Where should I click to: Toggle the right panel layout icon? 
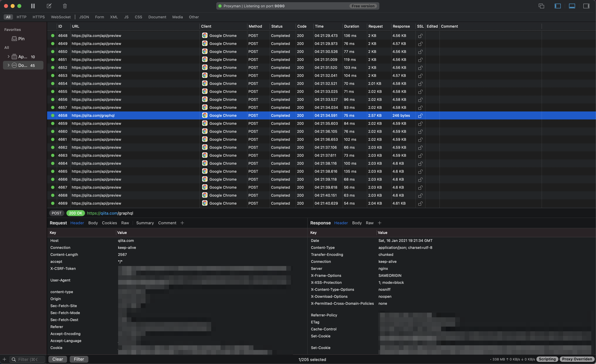coord(586,6)
